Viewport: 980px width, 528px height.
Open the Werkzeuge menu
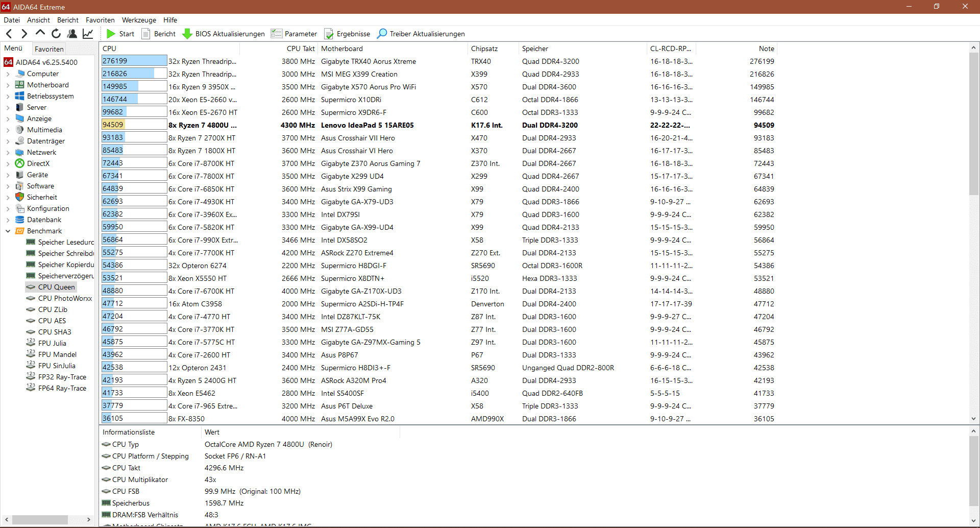pos(139,20)
